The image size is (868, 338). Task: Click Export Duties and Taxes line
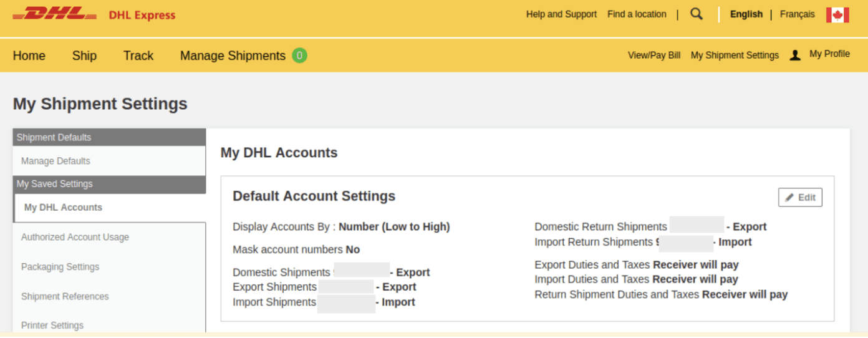click(637, 264)
